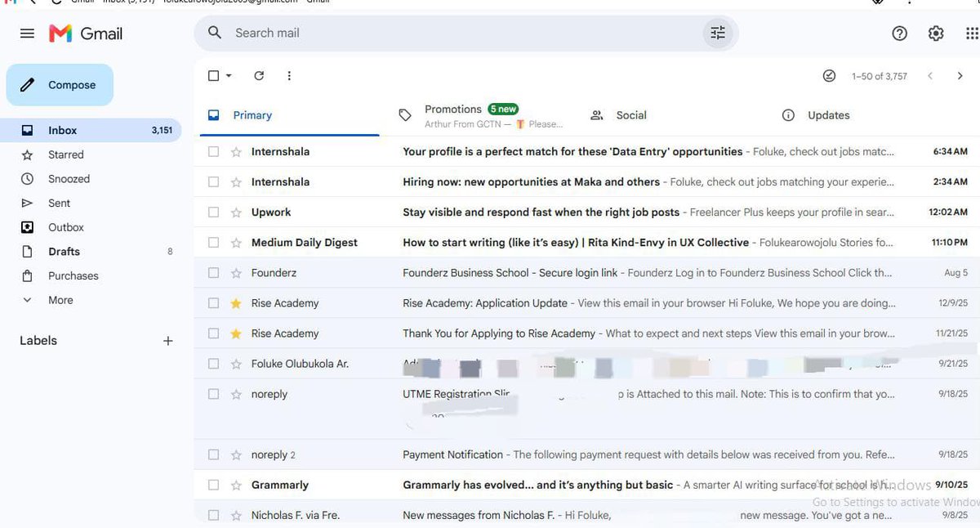
Task: Unstar the Rise Academy Application Update email
Action: [x=236, y=303]
